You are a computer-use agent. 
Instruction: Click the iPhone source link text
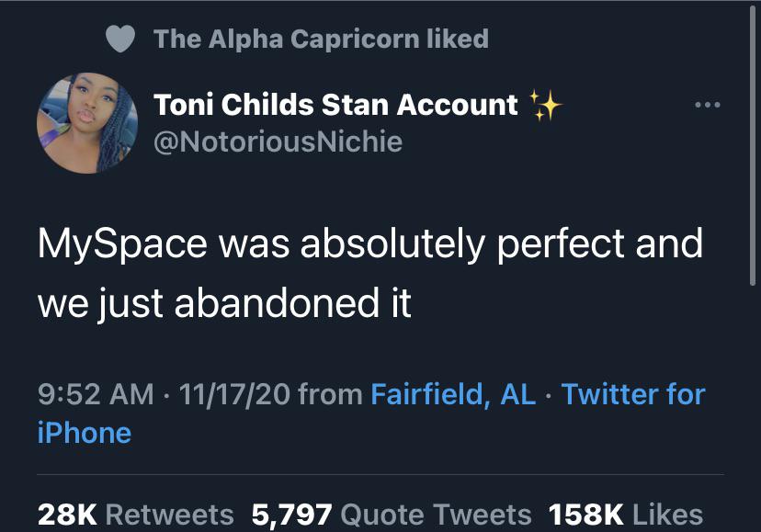85,433
